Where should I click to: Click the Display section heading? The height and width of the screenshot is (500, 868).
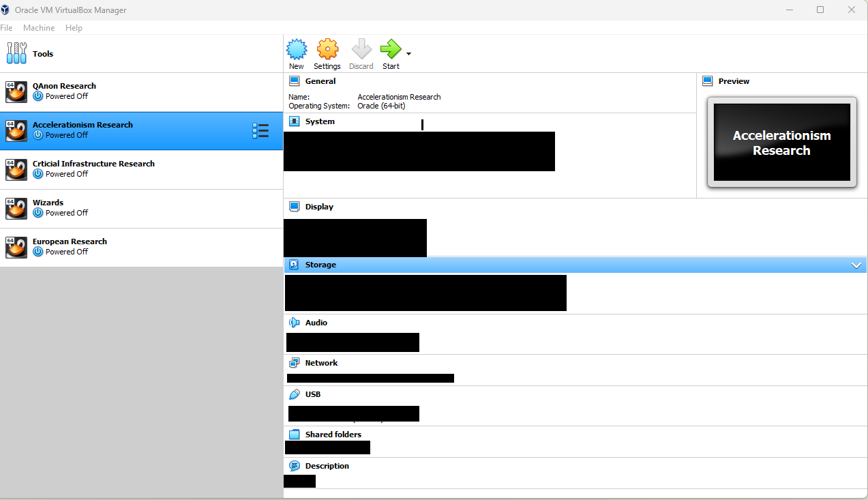pos(319,207)
